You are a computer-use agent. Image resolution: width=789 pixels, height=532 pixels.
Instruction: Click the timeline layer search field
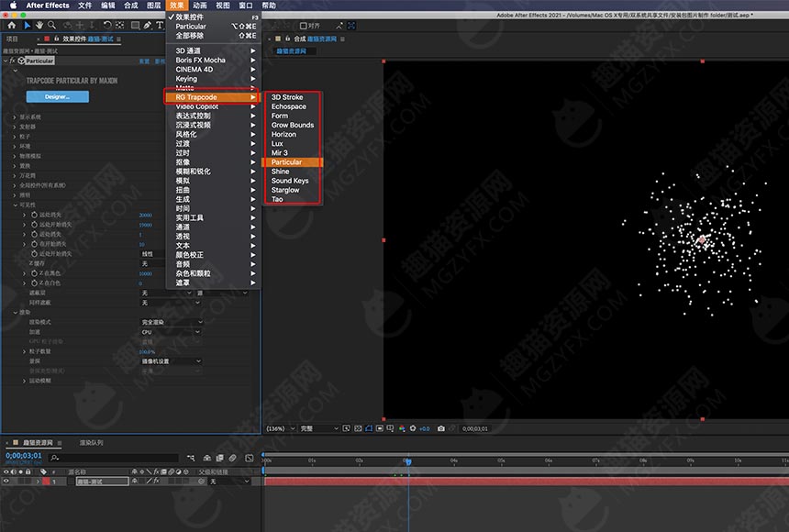[x=114, y=458]
